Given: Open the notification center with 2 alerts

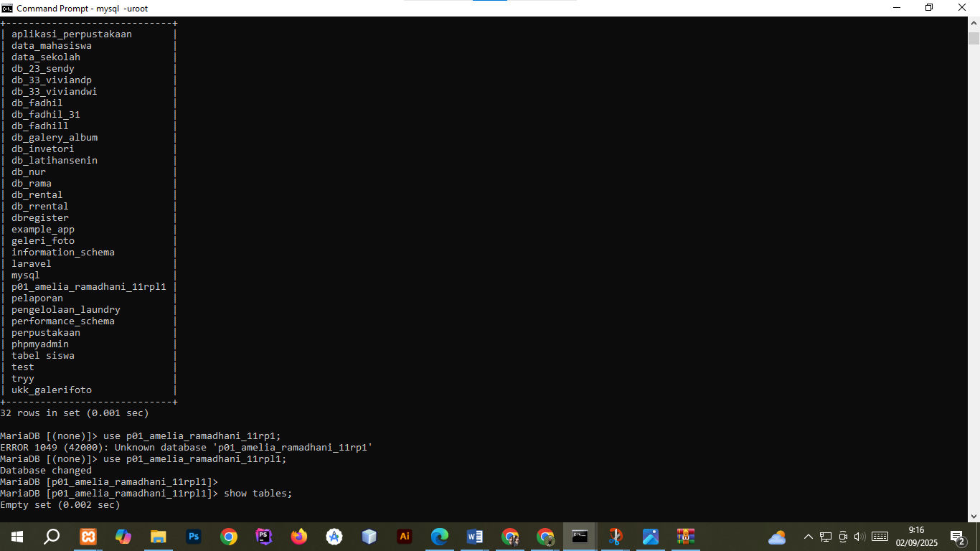Looking at the screenshot, I should 957,537.
